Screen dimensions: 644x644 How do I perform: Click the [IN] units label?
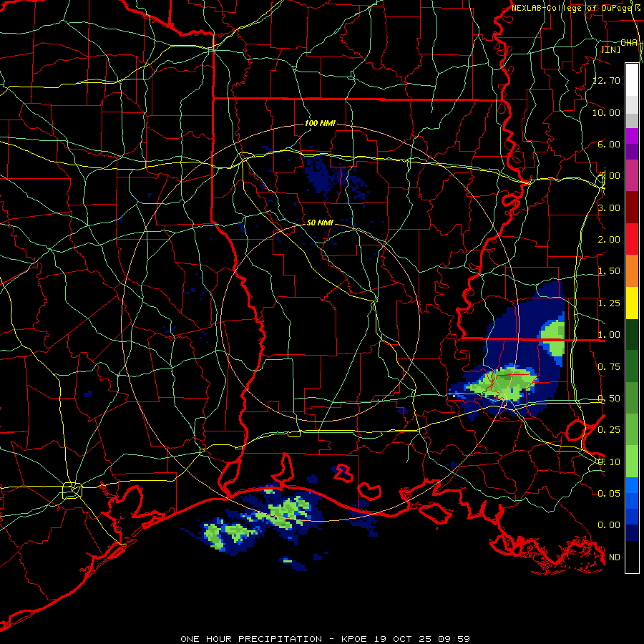coord(611,49)
